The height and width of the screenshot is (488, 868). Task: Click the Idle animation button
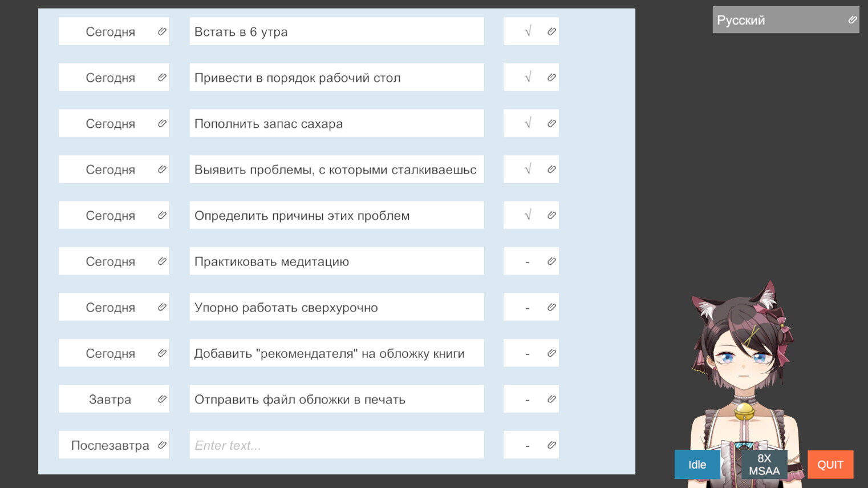tap(697, 464)
